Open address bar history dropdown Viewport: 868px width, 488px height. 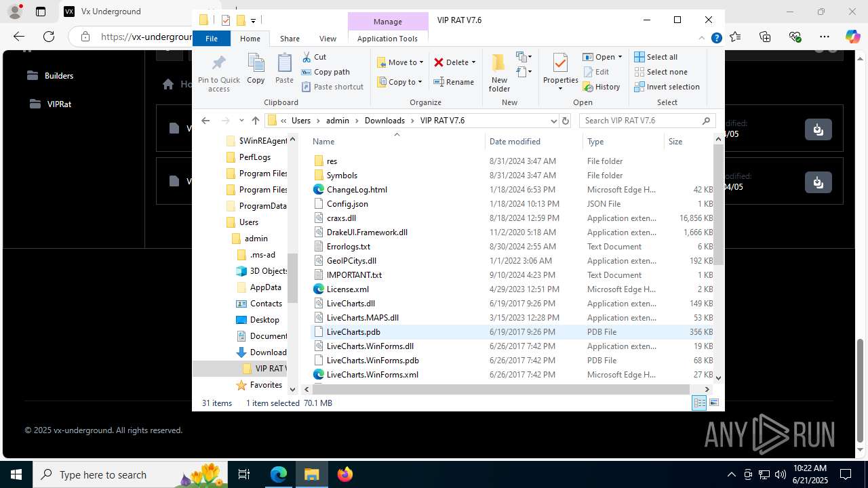point(553,121)
